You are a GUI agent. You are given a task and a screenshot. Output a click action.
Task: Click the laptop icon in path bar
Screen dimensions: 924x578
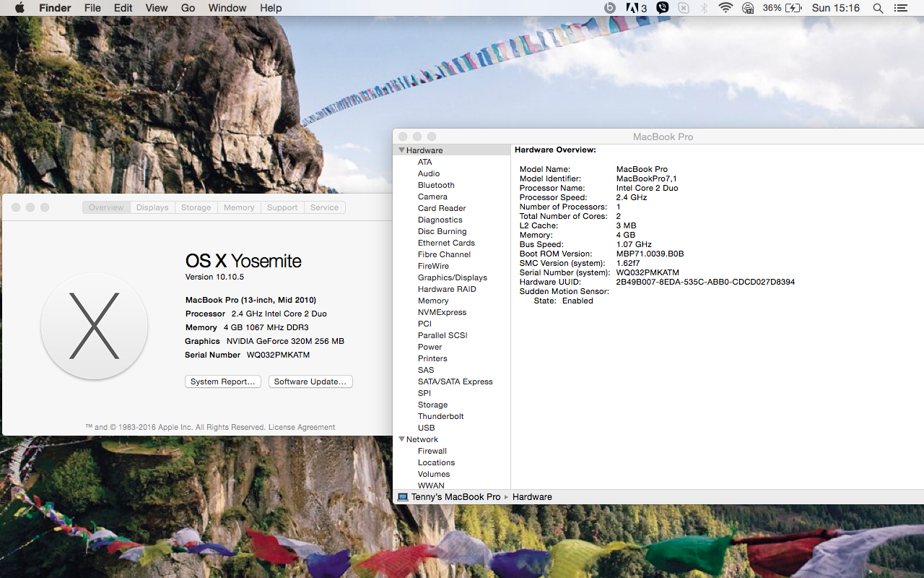(x=403, y=497)
